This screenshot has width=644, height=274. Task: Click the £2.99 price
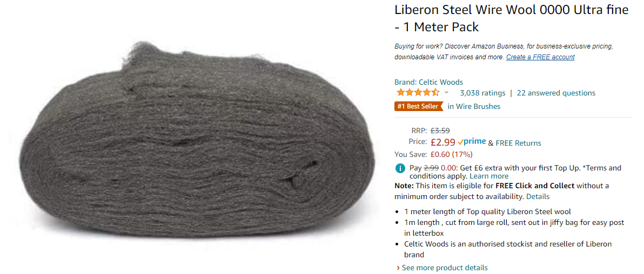[x=443, y=142]
